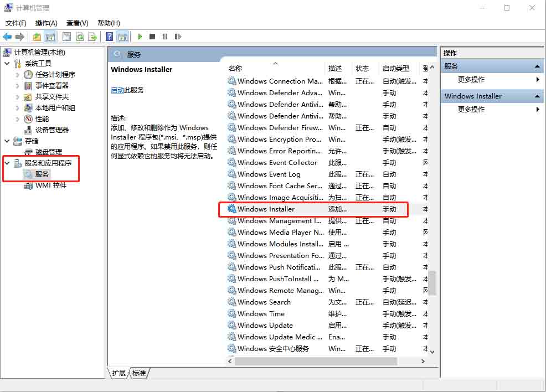This screenshot has height=392, width=546.
Task: Expand 更多操作 under Windows Installer
Action: click(x=471, y=110)
